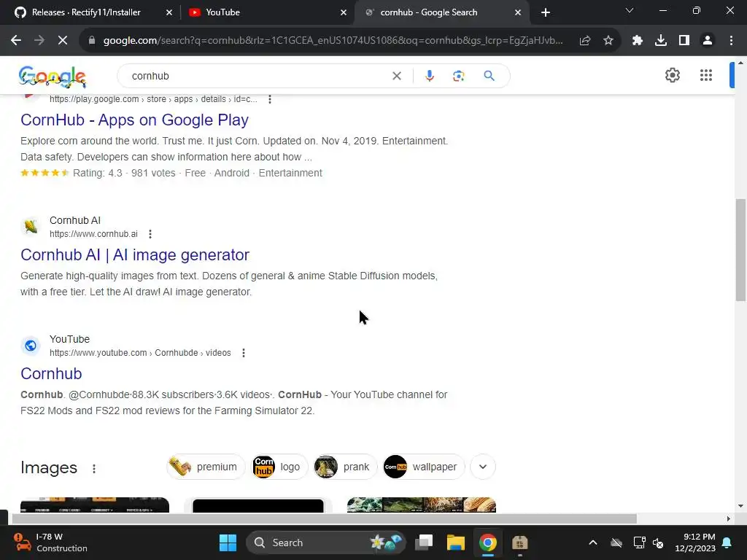The width and height of the screenshot is (747, 560).
Task: Expand more image filter chips
Action: tap(483, 467)
